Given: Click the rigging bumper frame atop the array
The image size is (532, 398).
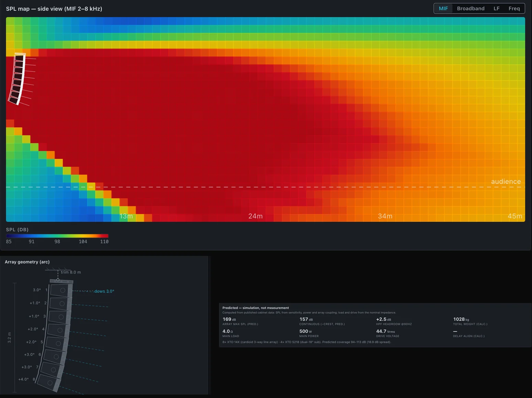Looking at the screenshot, I should [61, 281].
